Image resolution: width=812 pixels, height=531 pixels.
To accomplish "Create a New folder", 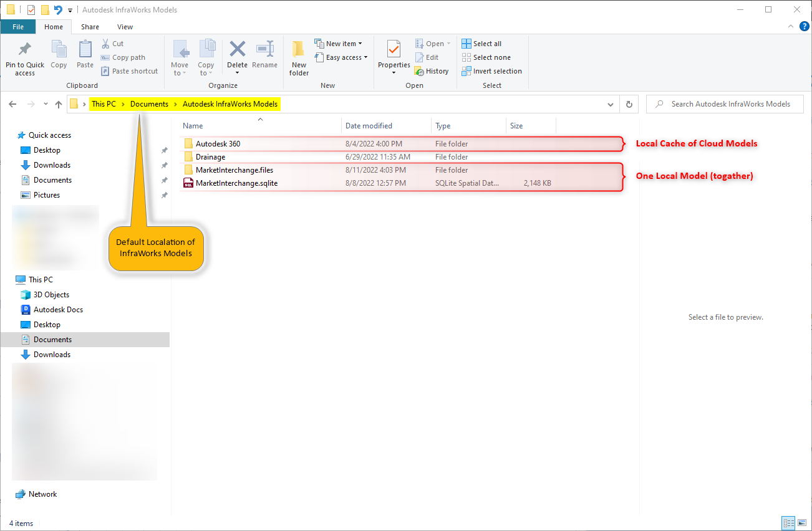I will pyautogui.click(x=299, y=59).
